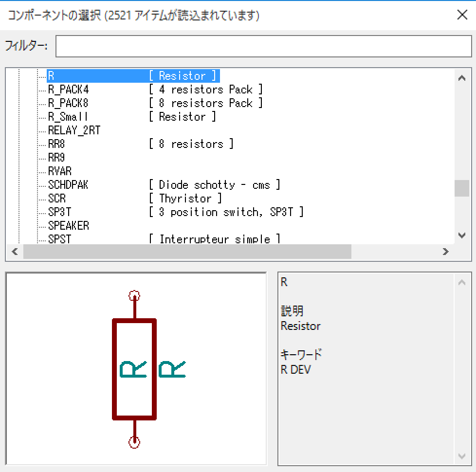The width and height of the screenshot is (476, 472).
Task: Select the RVAR component
Action: (x=59, y=171)
